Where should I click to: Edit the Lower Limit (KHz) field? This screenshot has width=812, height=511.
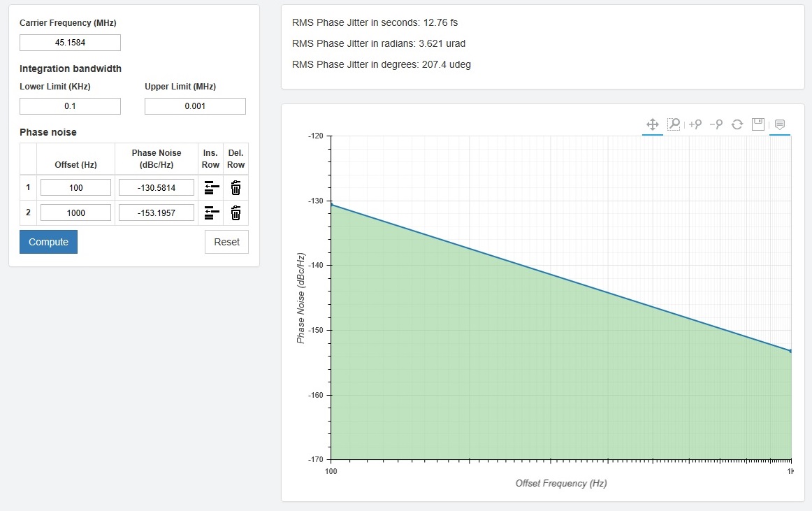(x=70, y=106)
